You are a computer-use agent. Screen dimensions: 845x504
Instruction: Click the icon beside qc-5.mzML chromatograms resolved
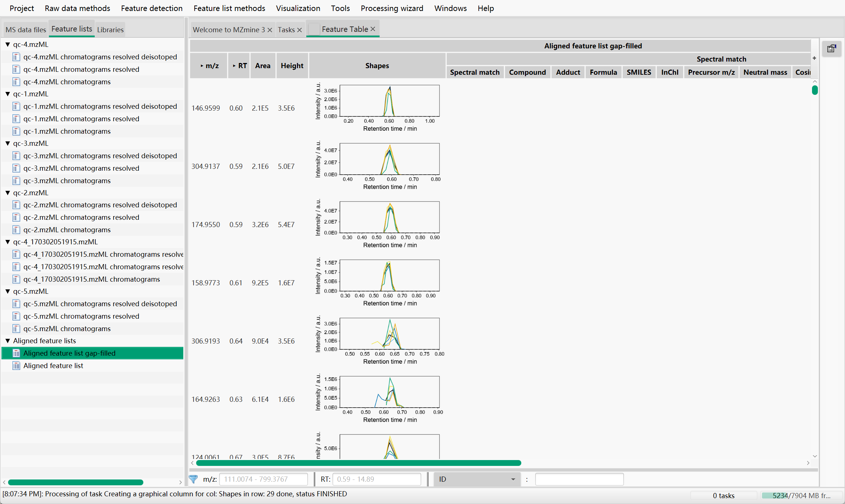[x=16, y=316]
